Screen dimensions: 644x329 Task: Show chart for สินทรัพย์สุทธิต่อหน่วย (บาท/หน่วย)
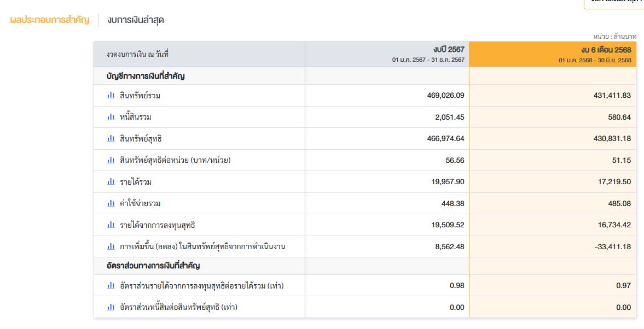point(111,160)
